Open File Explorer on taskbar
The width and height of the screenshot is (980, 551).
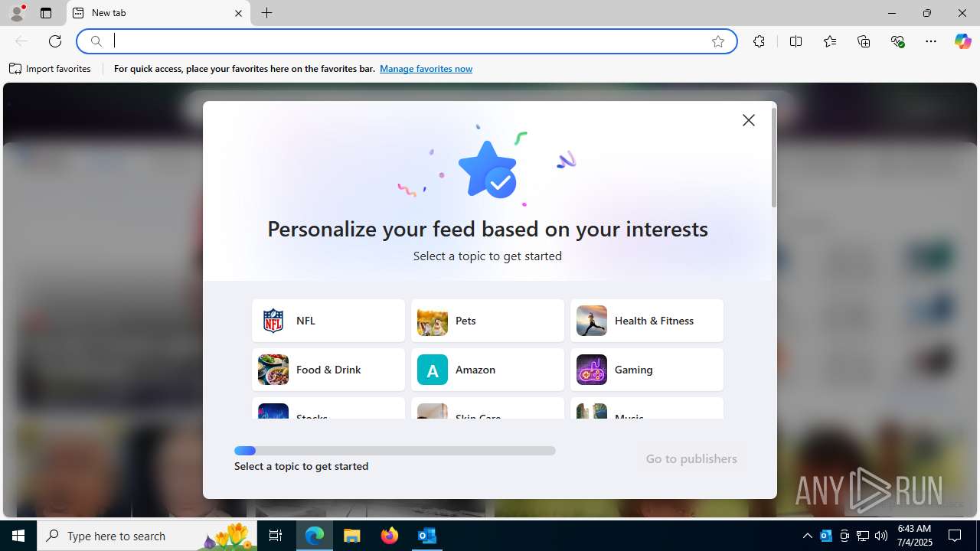352,536
